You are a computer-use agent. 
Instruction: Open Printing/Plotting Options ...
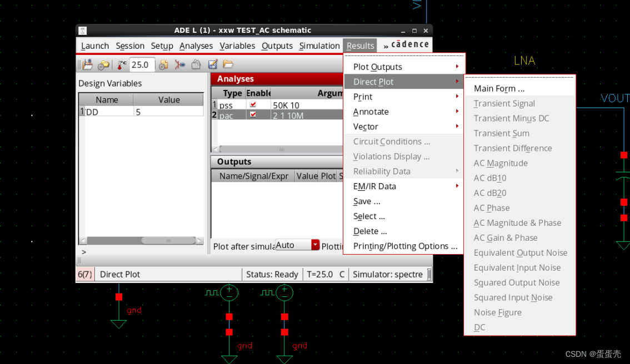point(404,246)
